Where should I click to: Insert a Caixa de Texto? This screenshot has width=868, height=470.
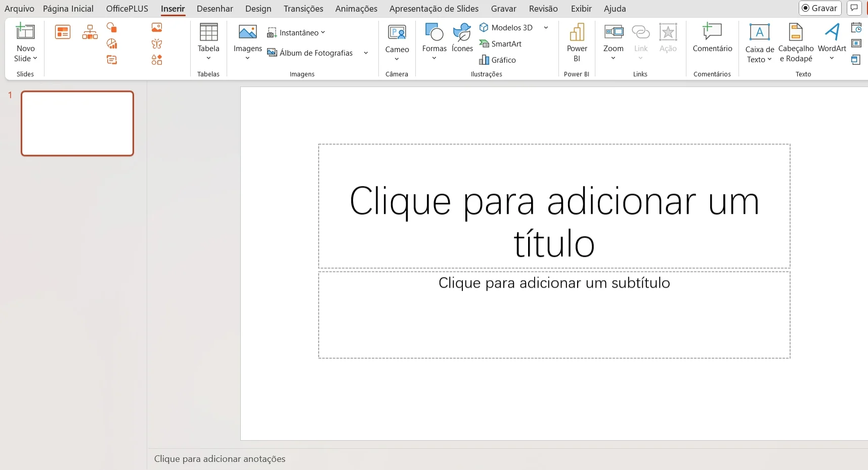(759, 43)
